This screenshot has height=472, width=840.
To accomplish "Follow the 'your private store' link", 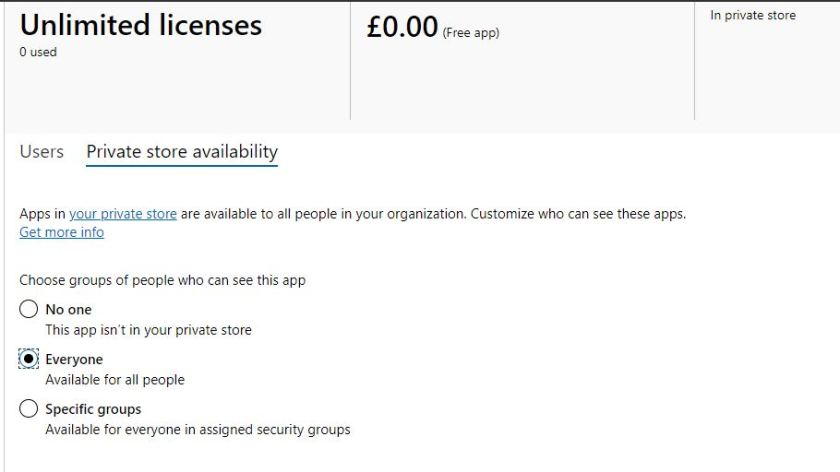I will click(123, 214).
